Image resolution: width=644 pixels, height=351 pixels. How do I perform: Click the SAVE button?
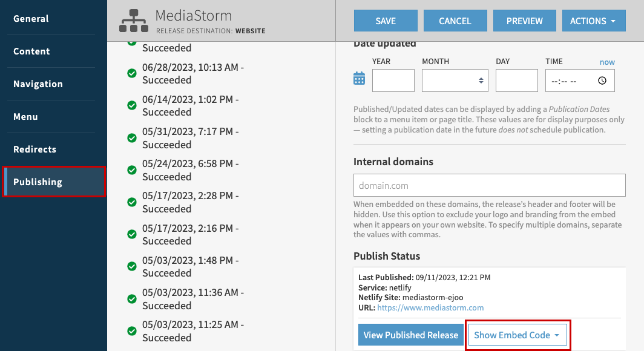pos(386,20)
